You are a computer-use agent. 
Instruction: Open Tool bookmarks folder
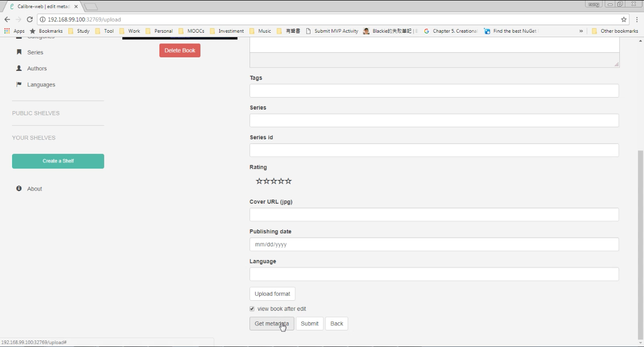105,31
